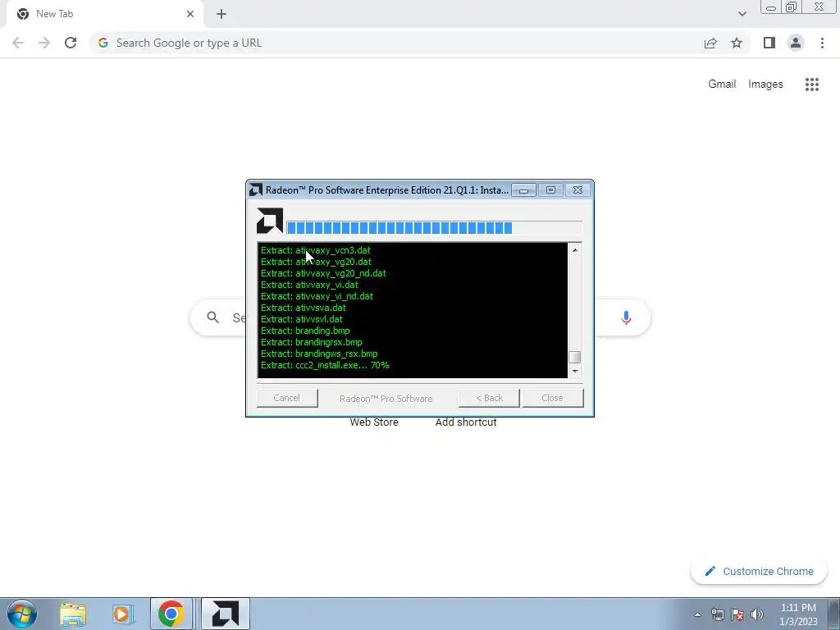Click AMD logo in installer title bar
The image size is (840, 630).
[256, 190]
